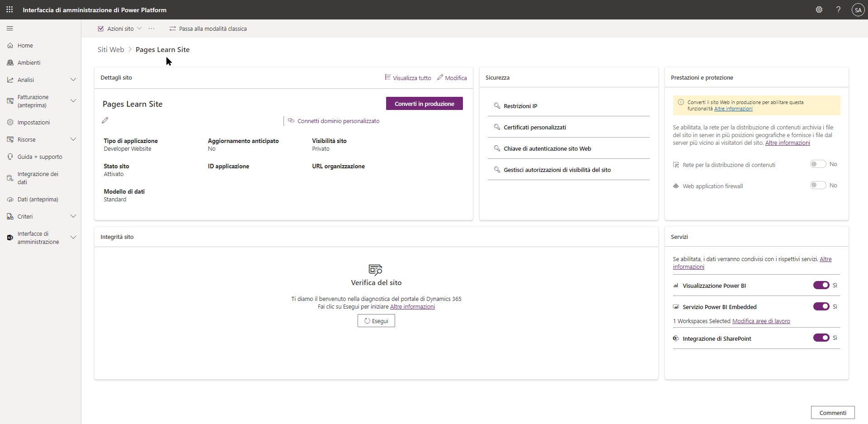Click Altre informazioni after CDN description
Viewport: 868px width, 424px height.
788,143
